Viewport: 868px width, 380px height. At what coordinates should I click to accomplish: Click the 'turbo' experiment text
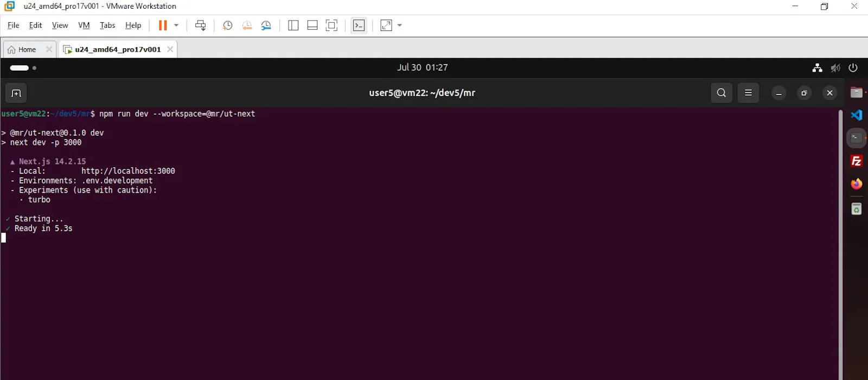pyautogui.click(x=39, y=200)
